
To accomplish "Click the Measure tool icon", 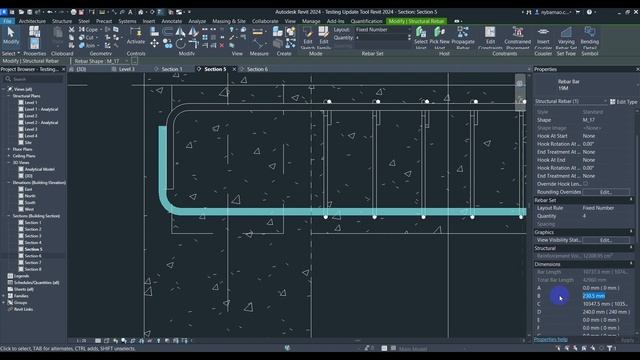I will click(x=258, y=31).
